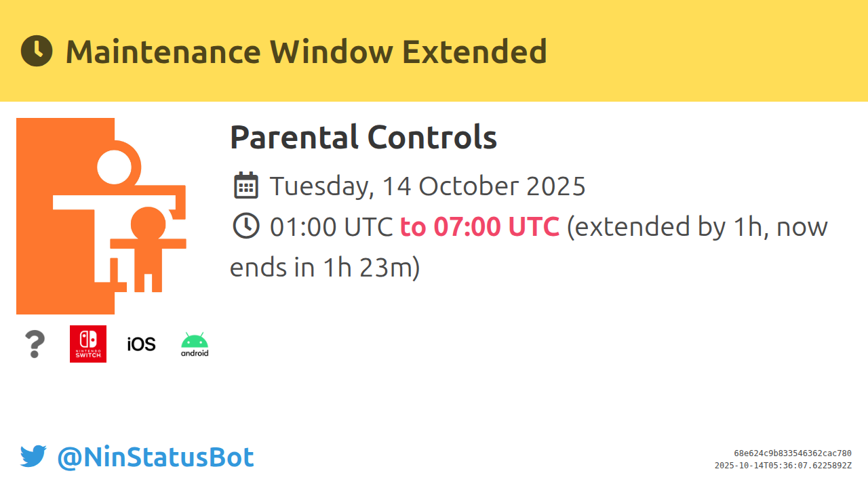
Task: Click the outlined clock icon before 01:00 UTC
Action: click(x=245, y=226)
